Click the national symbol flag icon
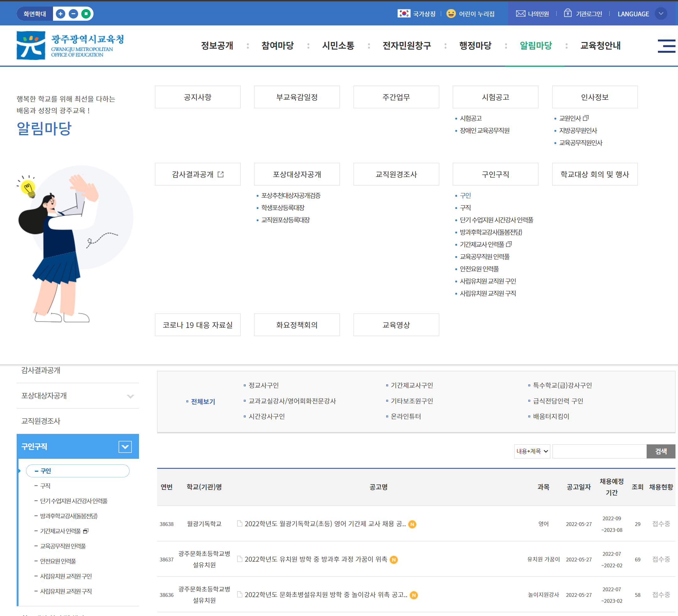The height and width of the screenshot is (616, 678). [403, 13]
